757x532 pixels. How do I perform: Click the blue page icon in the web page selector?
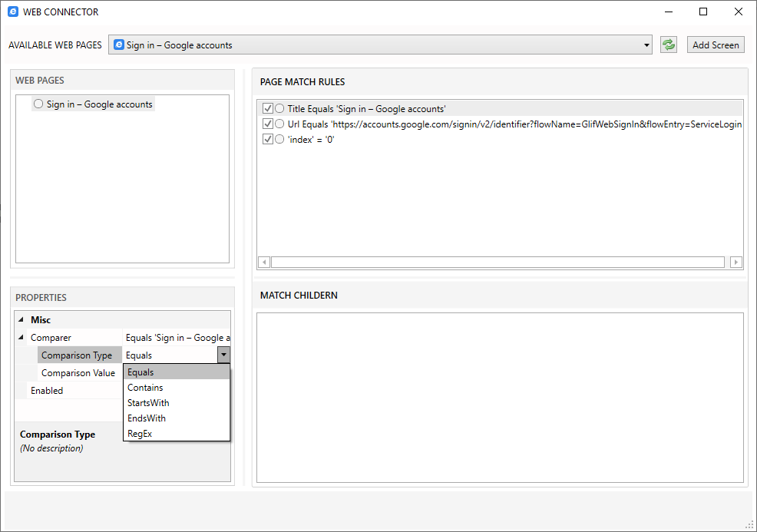118,45
